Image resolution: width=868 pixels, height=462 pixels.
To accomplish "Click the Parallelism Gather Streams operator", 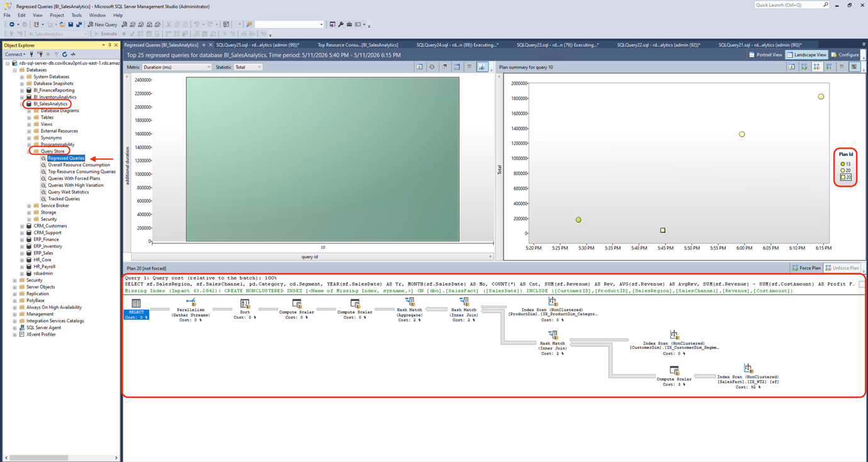I will [x=191, y=310].
